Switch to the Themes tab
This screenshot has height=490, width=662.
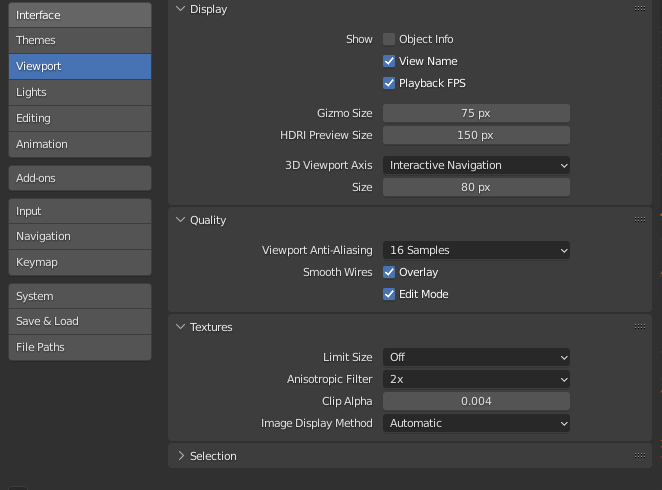[x=80, y=40]
